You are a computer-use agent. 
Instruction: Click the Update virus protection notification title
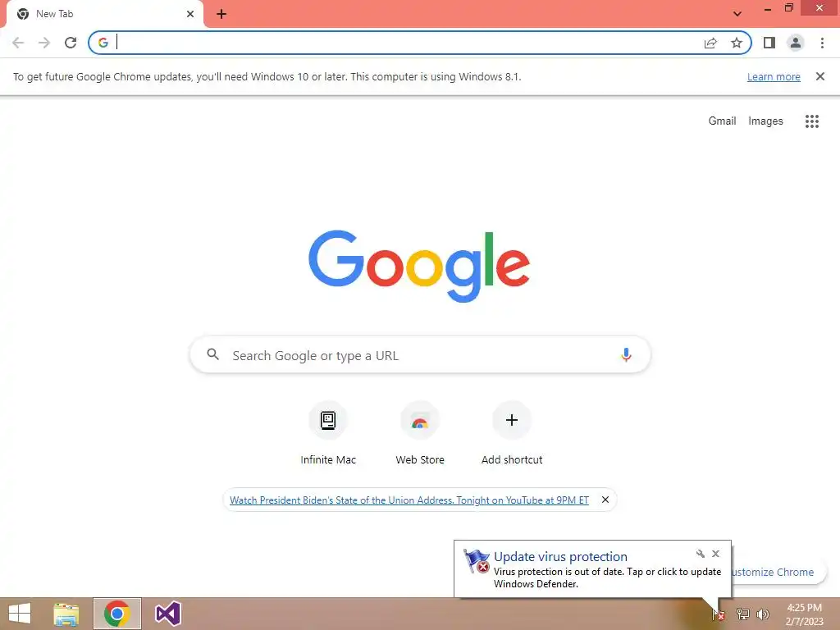(x=560, y=557)
